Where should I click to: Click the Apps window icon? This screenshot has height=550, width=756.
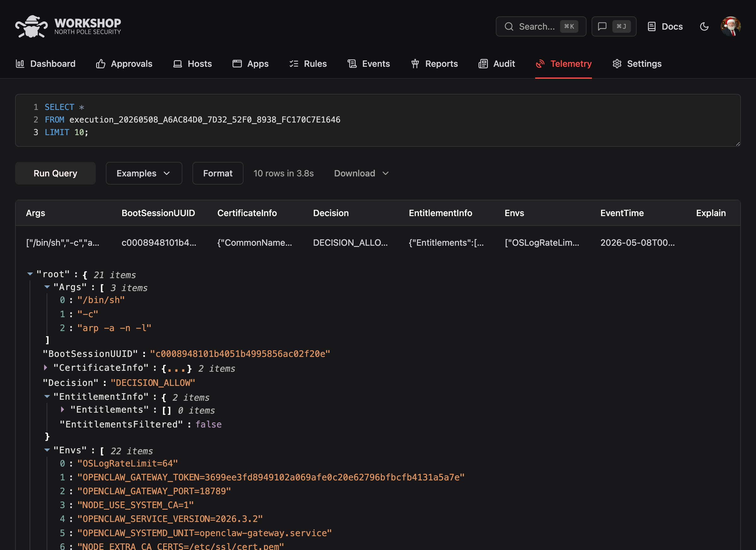pos(237,64)
